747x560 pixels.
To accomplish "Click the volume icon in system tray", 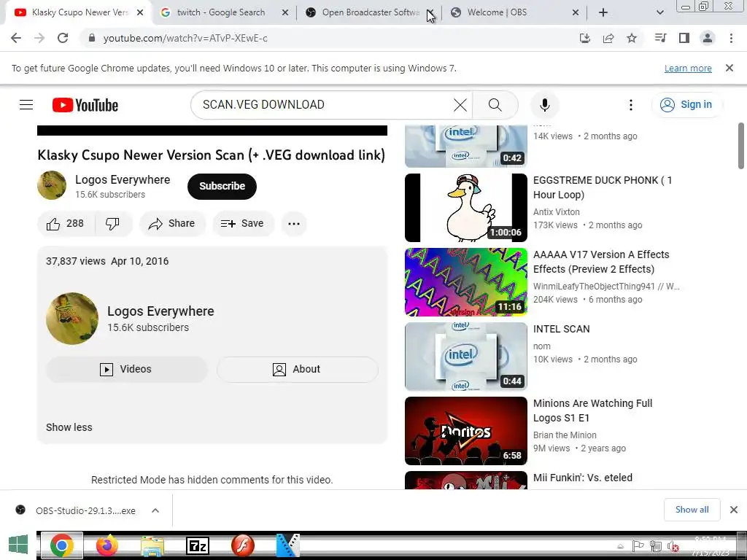I will point(672,546).
